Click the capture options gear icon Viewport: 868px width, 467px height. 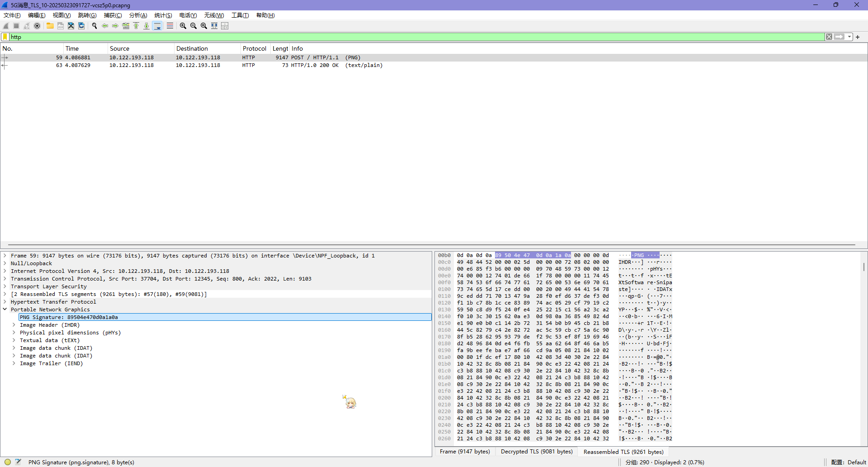(37, 26)
